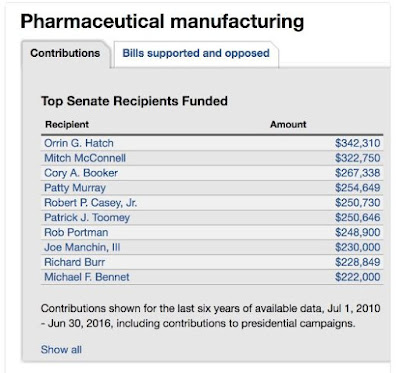
Task: Click the $222,000 amount for Bennet
Action: click(358, 277)
